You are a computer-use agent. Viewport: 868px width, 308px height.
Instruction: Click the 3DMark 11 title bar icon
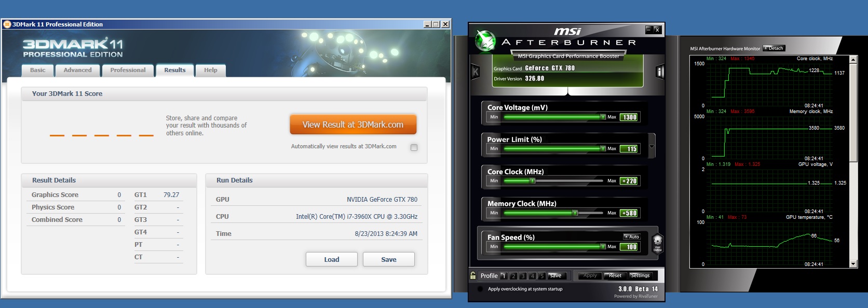tap(7, 24)
